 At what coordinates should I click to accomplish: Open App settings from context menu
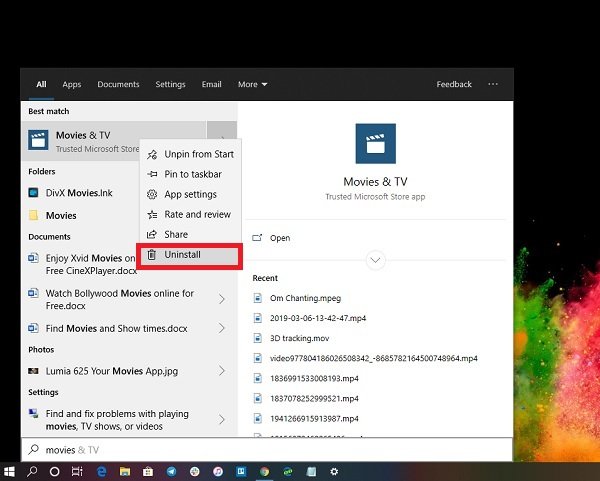pyautogui.click(x=190, y=194)
